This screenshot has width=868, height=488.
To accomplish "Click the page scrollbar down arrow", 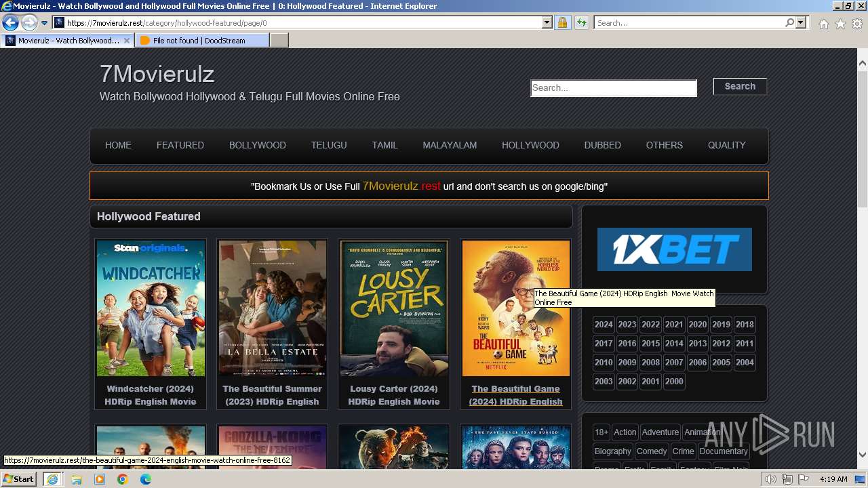I will [x=863, y=455].
